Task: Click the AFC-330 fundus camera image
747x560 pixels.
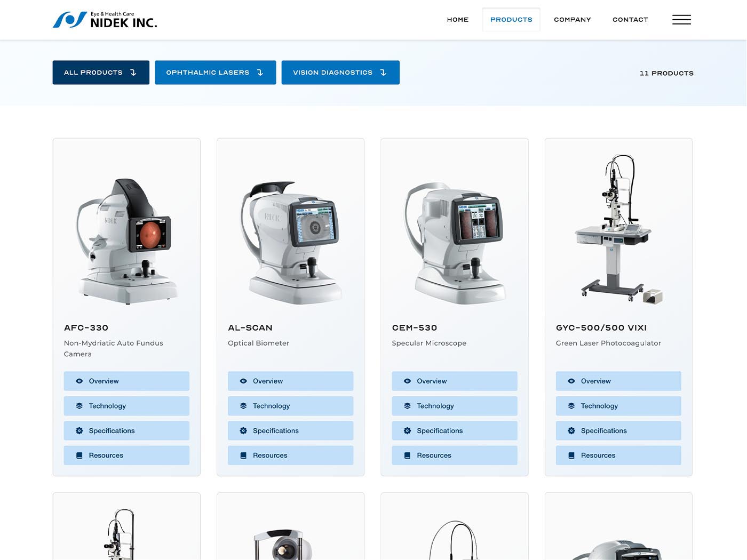Action: point(127,241)
